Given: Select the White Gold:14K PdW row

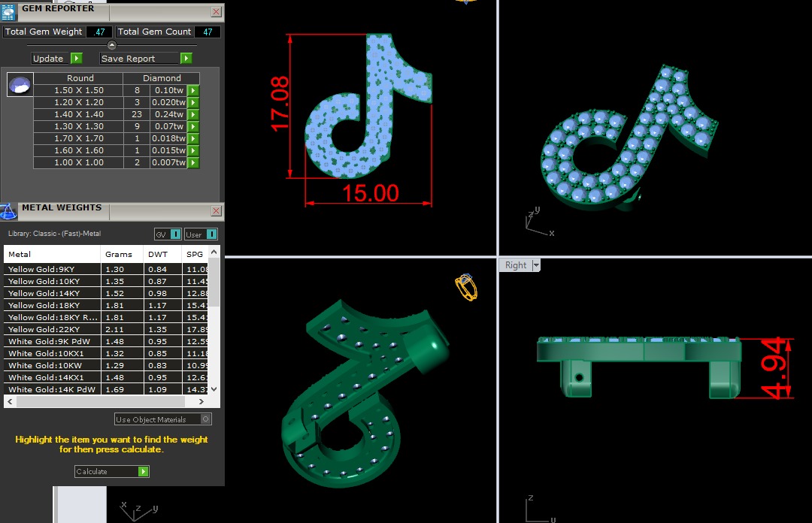Looking at the screenshot, I should [x=106, y=389].
